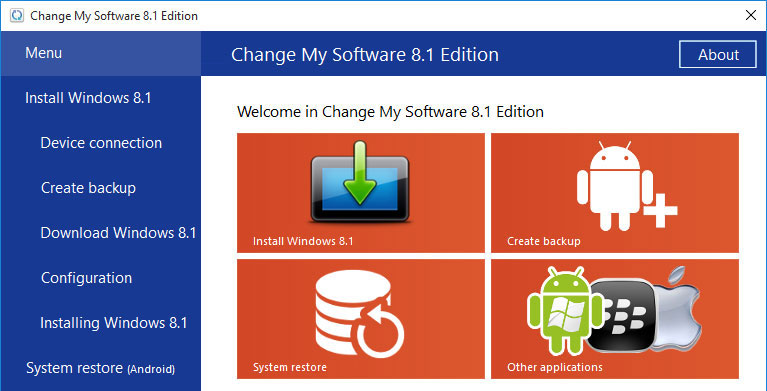Click the Android robot plus icon
767x391 pixels.
click(x=627, y=186)
